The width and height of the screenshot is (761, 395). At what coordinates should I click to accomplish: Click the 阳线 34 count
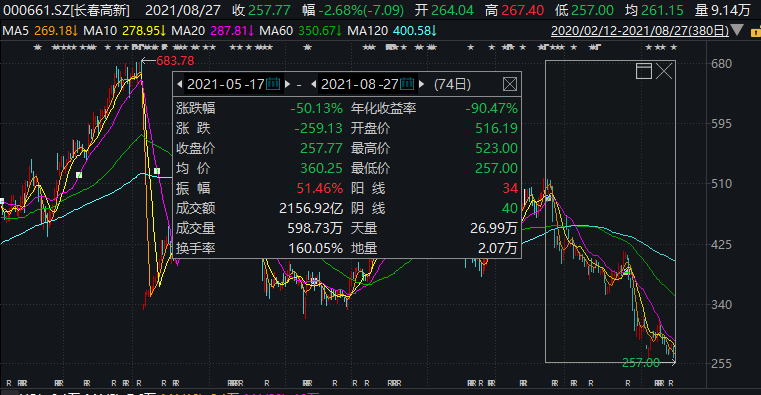tap(510, 188)
